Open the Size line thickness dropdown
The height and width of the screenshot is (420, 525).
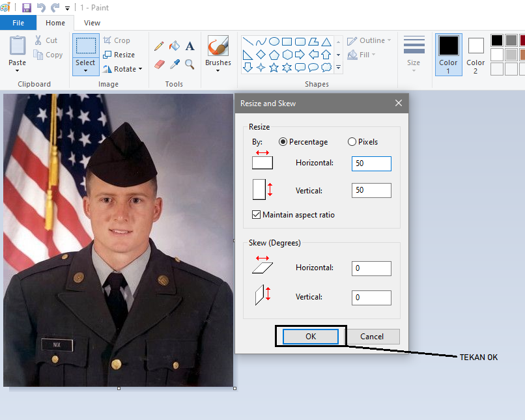pyautogui.click(x=414, y=53)
